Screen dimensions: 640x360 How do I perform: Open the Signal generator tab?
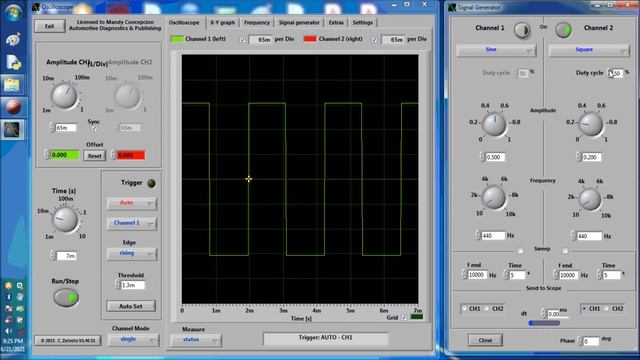pos(299,22)
